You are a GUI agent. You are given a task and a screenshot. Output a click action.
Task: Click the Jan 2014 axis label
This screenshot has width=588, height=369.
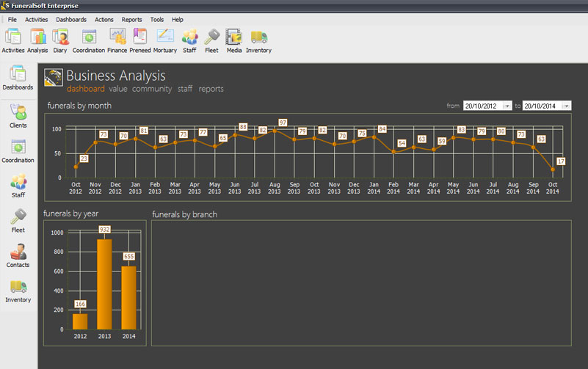(374, 188)
